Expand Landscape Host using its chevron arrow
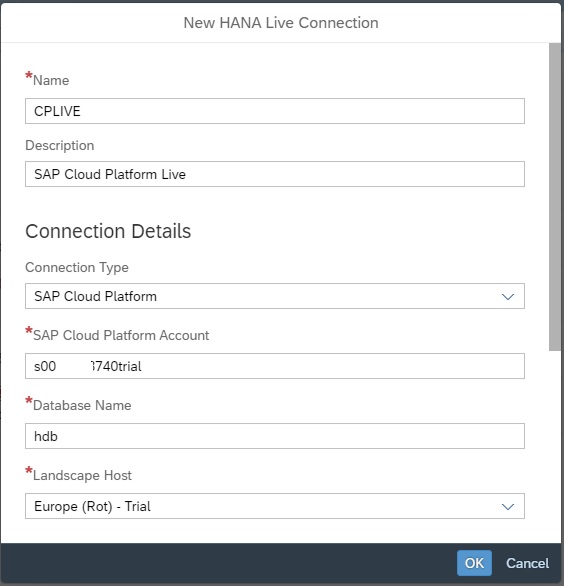Viewport: 564px width, 586px height. (x=508, y=507)
